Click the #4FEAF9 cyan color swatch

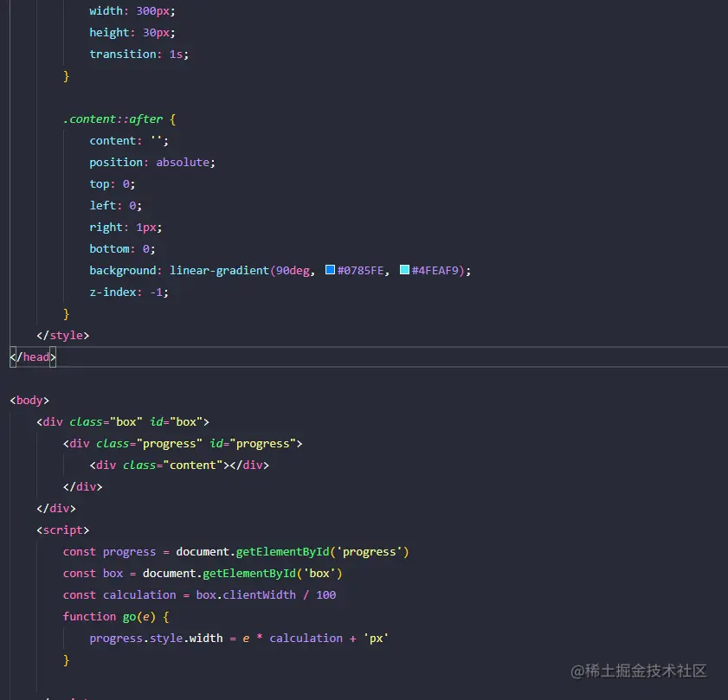click(404, 270)
